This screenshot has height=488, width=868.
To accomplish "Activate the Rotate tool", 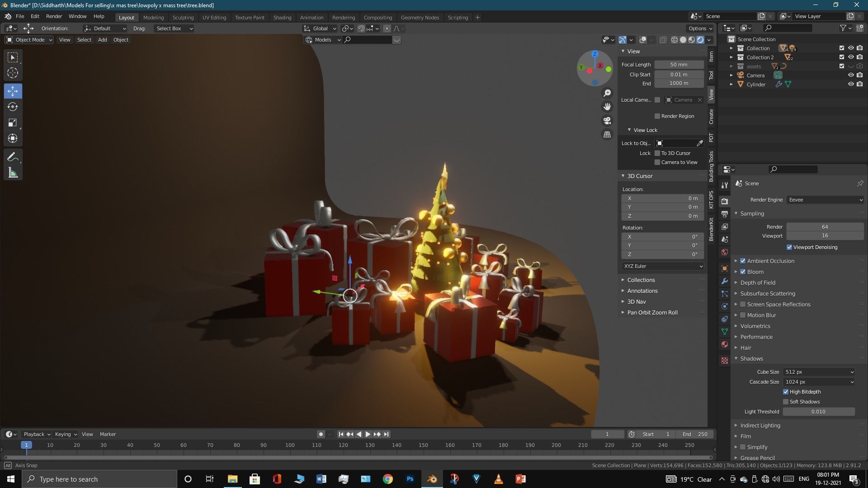I will 13,107.
